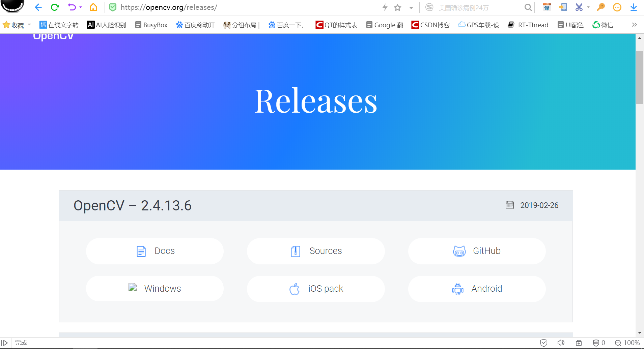Download Sources for OpenCV 2.4.13.6
Image resolution: width=644 pixels, height=349 pixels.
tap(316, 251)
